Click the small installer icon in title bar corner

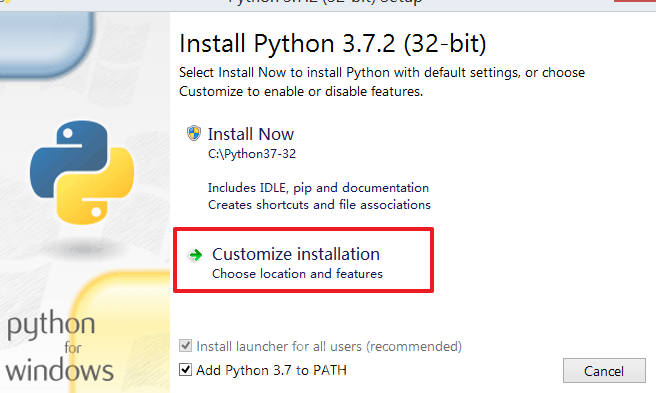click(x=5, y=2)
